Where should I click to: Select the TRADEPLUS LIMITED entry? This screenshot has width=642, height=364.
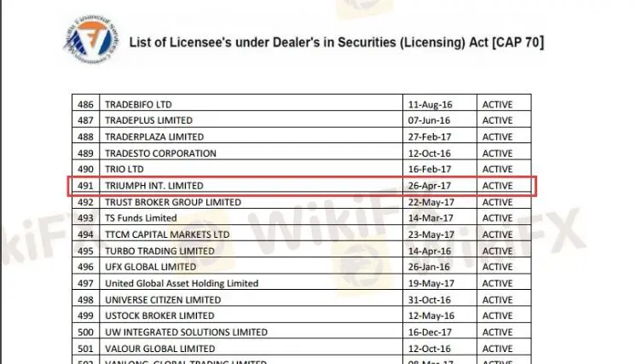[x=148, y=120]
